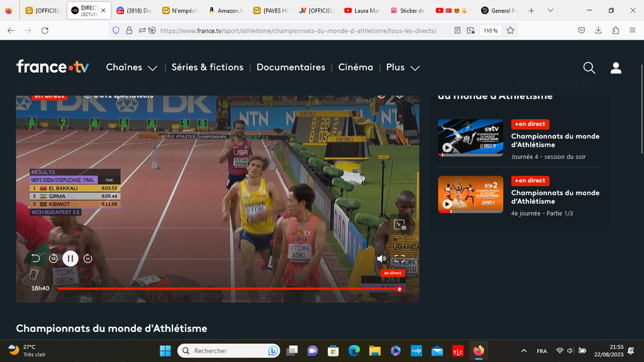Open the 4e journée Partie 1/3 thumbnail
644x362 pixels.
point(470,195)
